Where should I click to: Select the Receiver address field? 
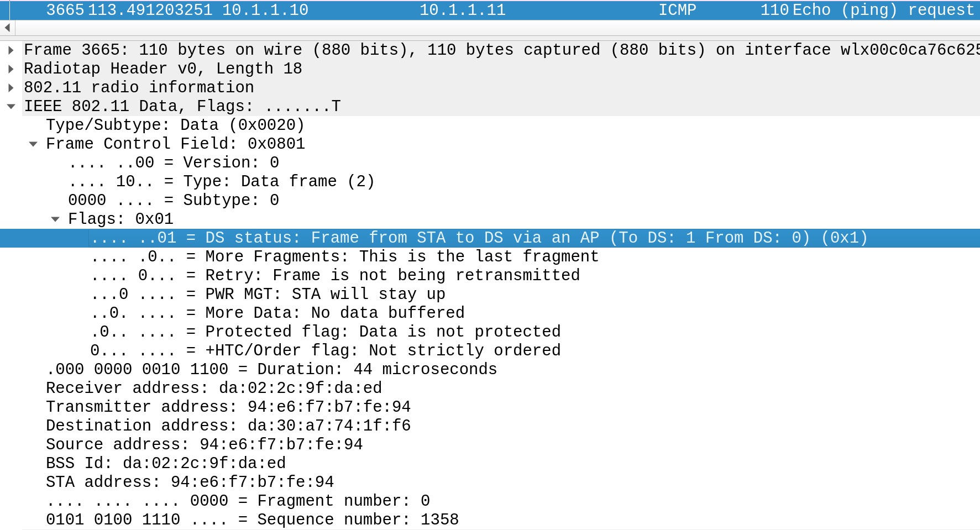pyautogui.click(x=214, y=388)
